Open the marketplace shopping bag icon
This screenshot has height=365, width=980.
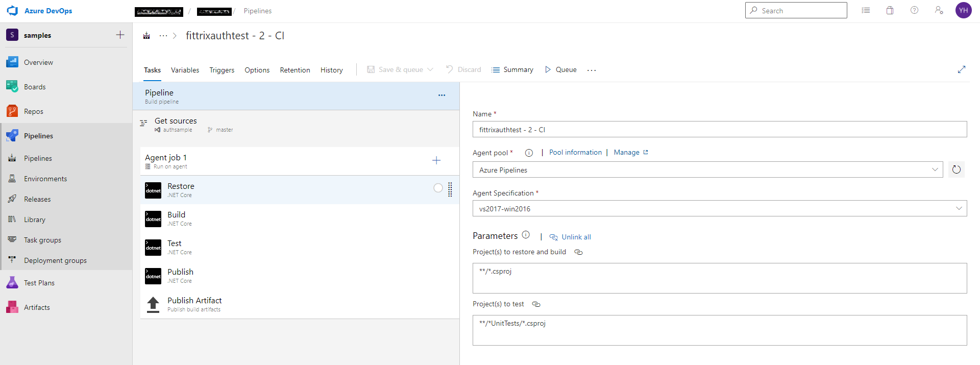pyautogui.click(x=890, y=11)
